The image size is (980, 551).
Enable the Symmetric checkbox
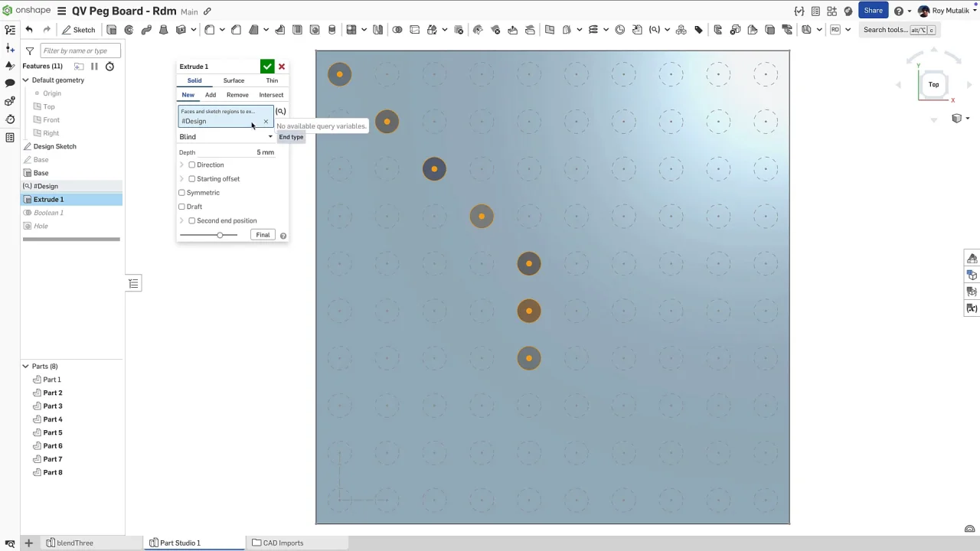[182, 193]
